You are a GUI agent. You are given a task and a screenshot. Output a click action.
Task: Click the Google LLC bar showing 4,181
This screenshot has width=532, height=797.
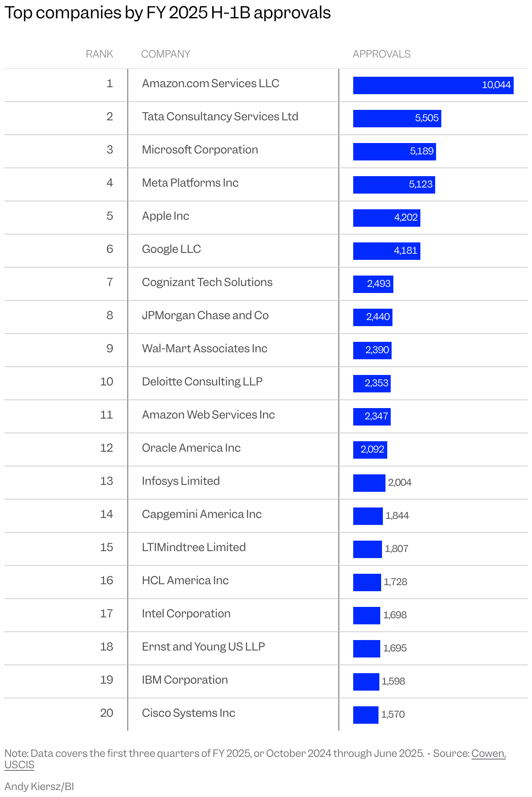[387, 251]
